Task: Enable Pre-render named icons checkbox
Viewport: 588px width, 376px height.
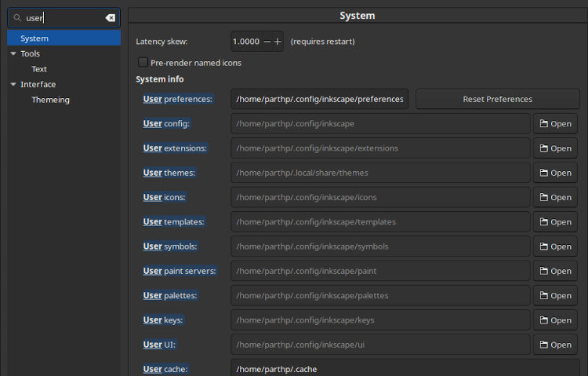Action: [x=143, y=63]
